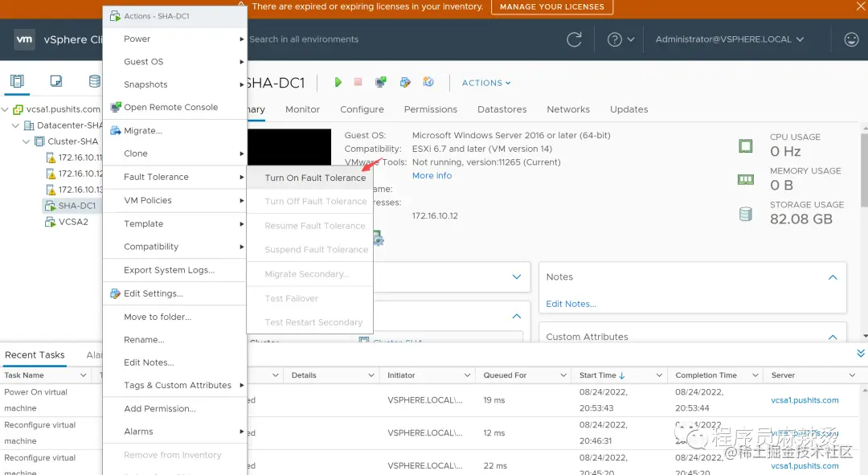Select Migrate... from the actions menu
The image size is (868, 475).
pos(175,131)
